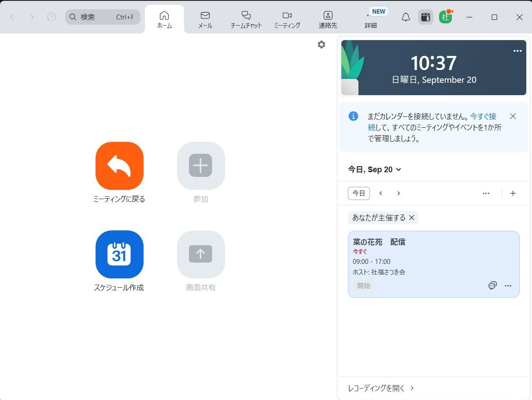Click the スケジュール作成 label
The height and width of the screenshot is (400, 532).
(x=119, y=288)
